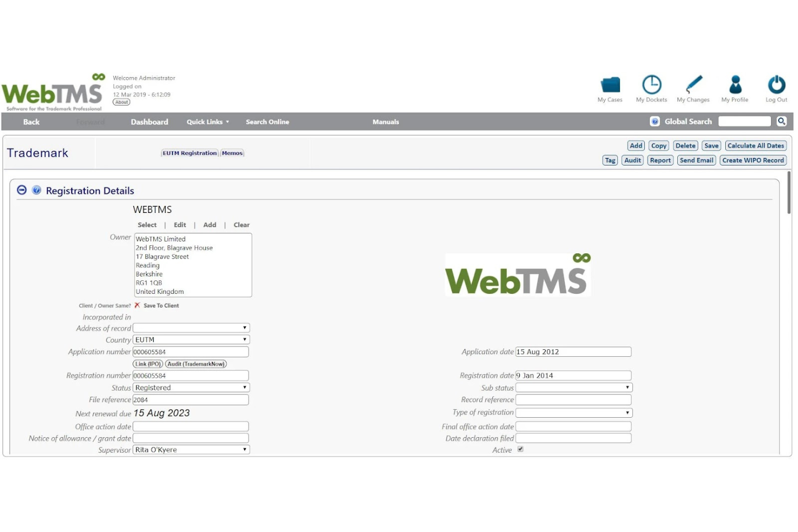
Task: Click Select owner link
Action: click(x=147, y=225)
